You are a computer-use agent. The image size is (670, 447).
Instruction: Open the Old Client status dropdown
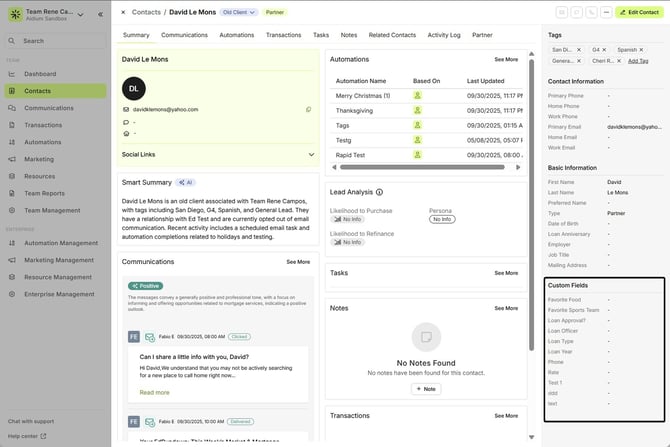pos(239,12)
